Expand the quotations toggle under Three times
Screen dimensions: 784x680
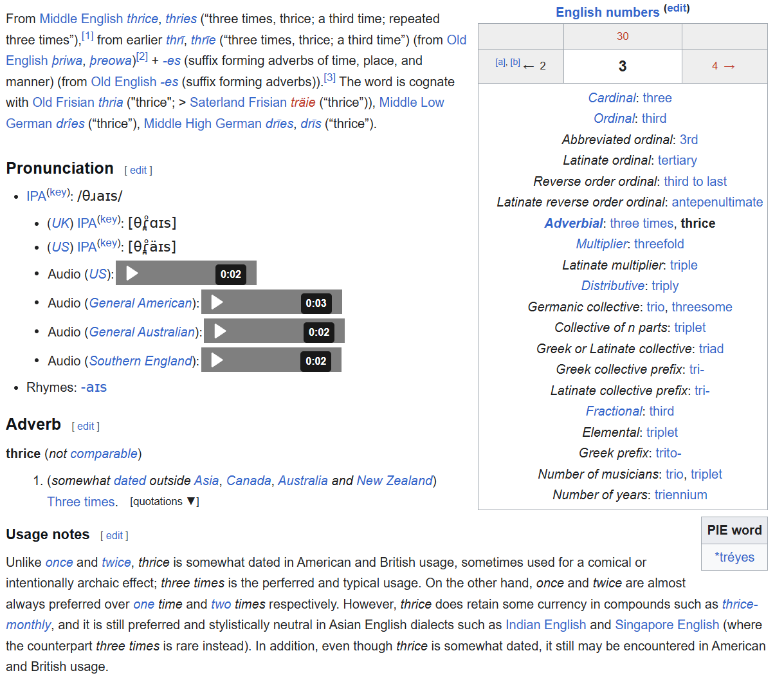[x=165, y=502]
